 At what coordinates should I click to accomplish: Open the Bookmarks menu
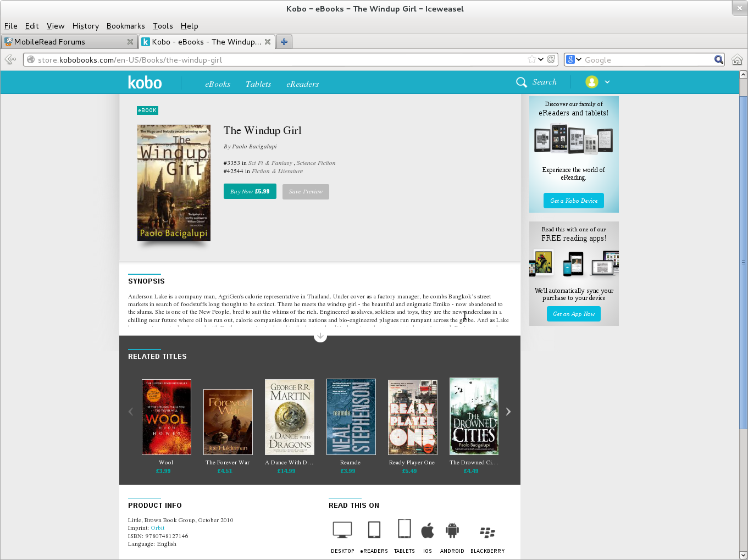click(126, 26)
